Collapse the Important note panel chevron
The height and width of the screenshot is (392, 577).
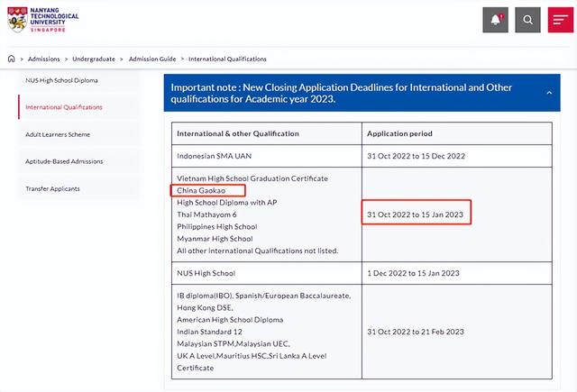(x=549, y=93)
